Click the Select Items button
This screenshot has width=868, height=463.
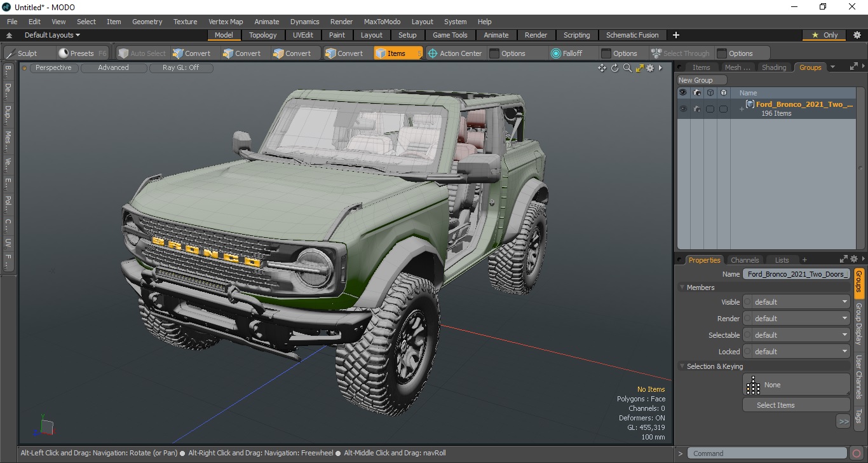coord(796,405)
